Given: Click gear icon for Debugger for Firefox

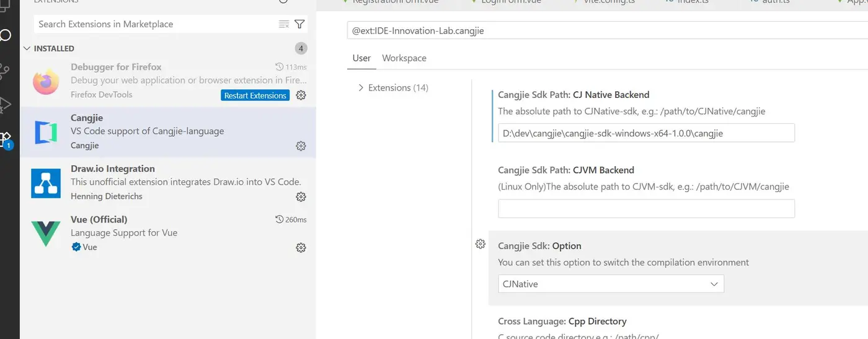Looking at the screenshot, I should coord(301,95).
